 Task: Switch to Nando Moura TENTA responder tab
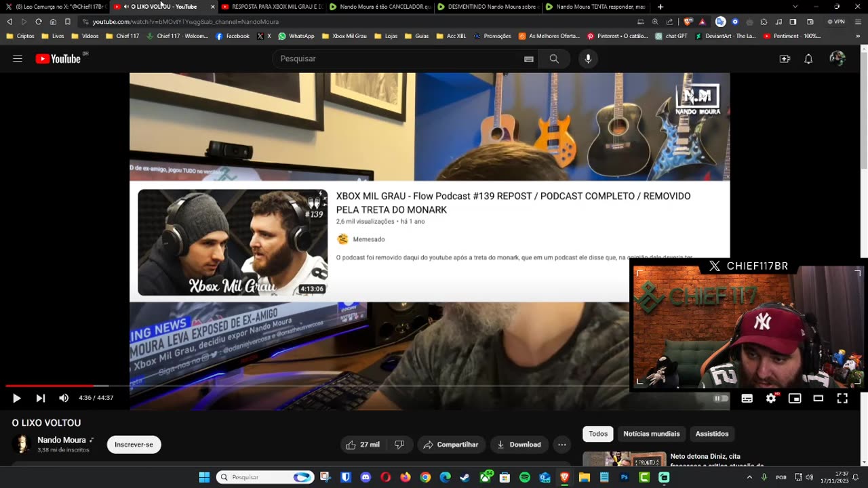pyautogui.click(x=597, y=7)
